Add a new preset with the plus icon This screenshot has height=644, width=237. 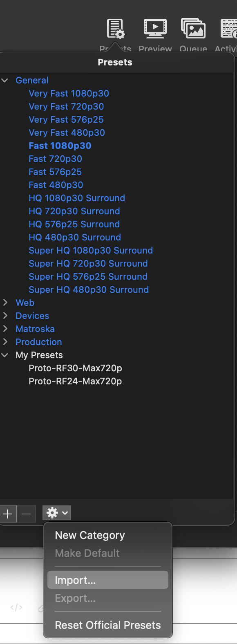(x=8, y=514)
